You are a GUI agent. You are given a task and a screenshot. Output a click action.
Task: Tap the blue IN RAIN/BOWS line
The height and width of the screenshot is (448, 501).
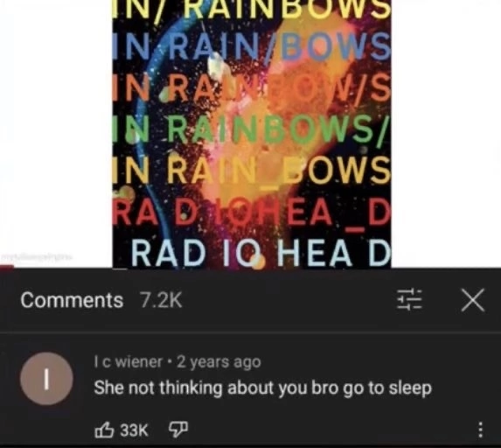pos(252,46)
